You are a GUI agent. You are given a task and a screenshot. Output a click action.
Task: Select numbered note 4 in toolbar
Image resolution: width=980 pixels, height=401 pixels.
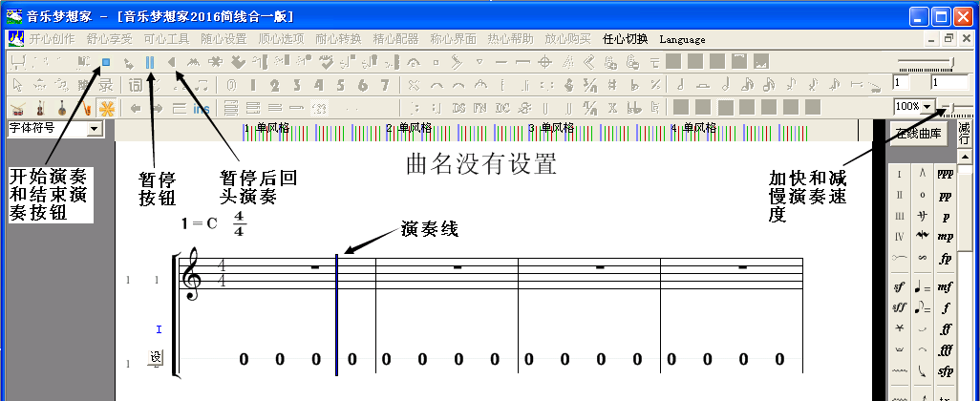point(319,84)
